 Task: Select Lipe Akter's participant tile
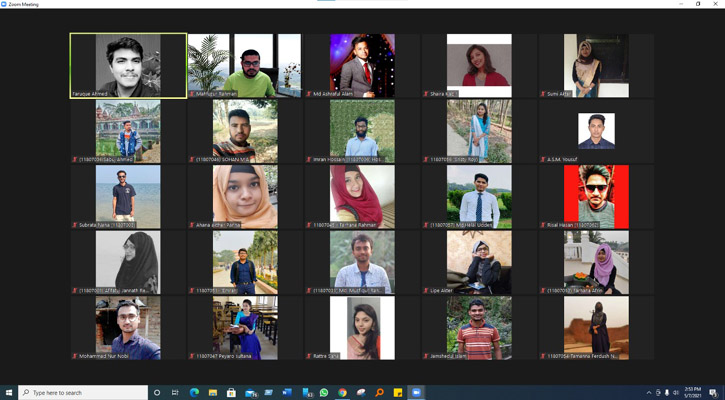click(x=479, y=262)
